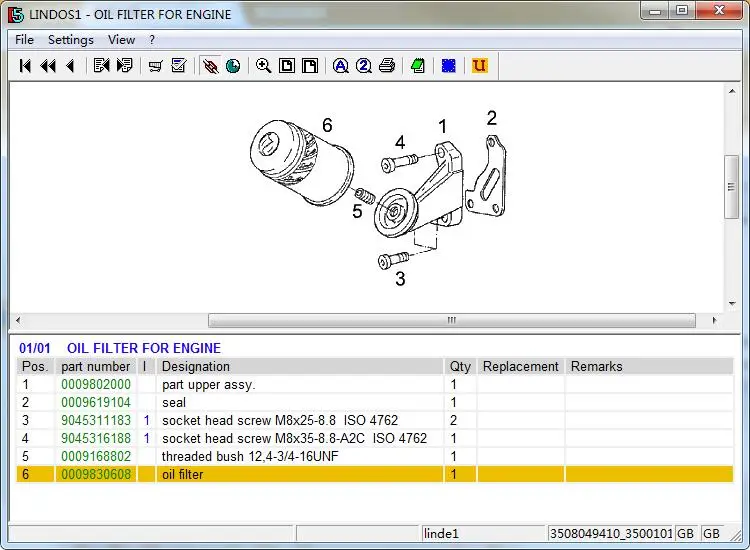
Task: Go back one page with single left arrow
Action: coord(70,66)
